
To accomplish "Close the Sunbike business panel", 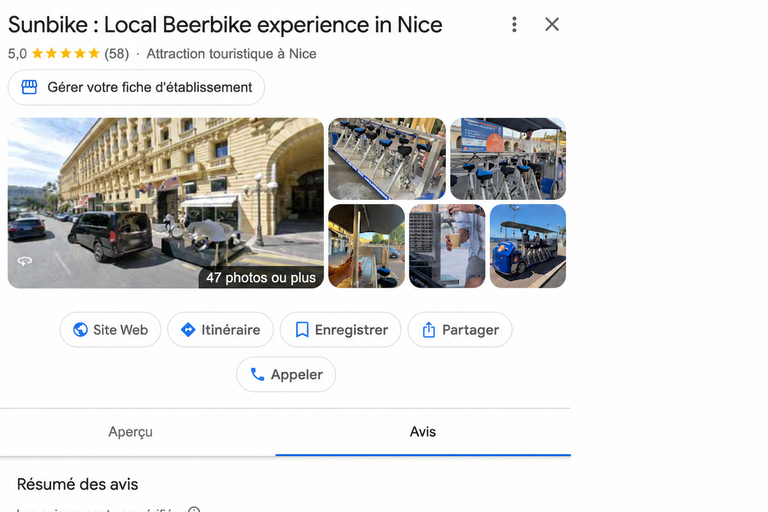I will tap(552, 24).
